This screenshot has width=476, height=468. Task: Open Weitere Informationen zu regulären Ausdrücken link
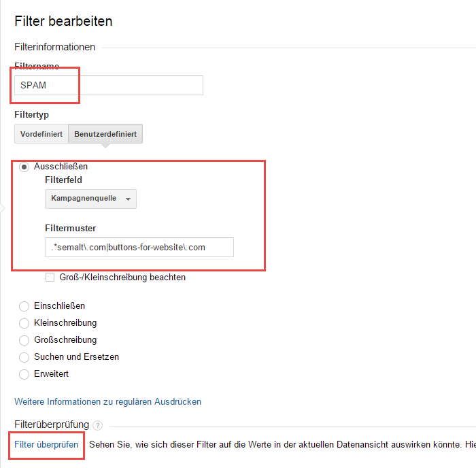coord(107,401)
